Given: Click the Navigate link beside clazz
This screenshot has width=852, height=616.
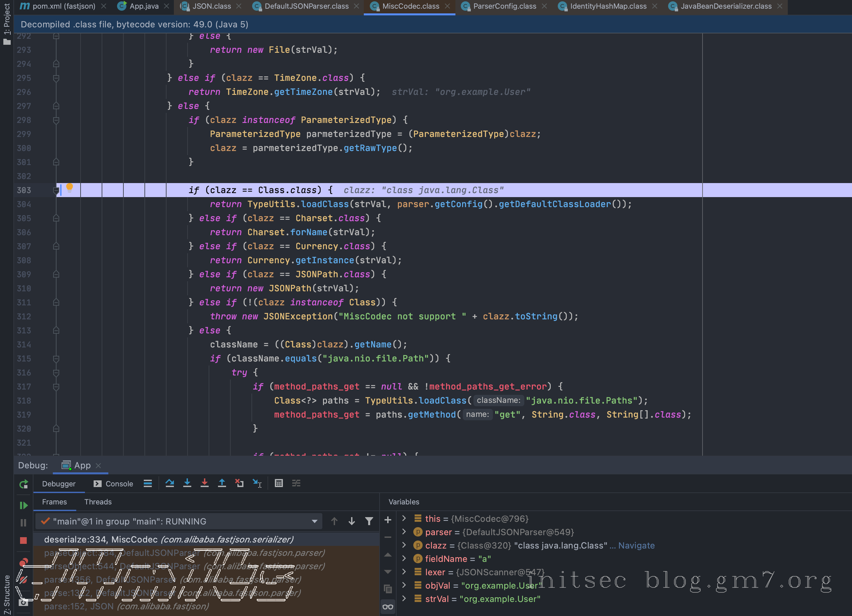Looking at the screenshot, I should coord(636,546).
